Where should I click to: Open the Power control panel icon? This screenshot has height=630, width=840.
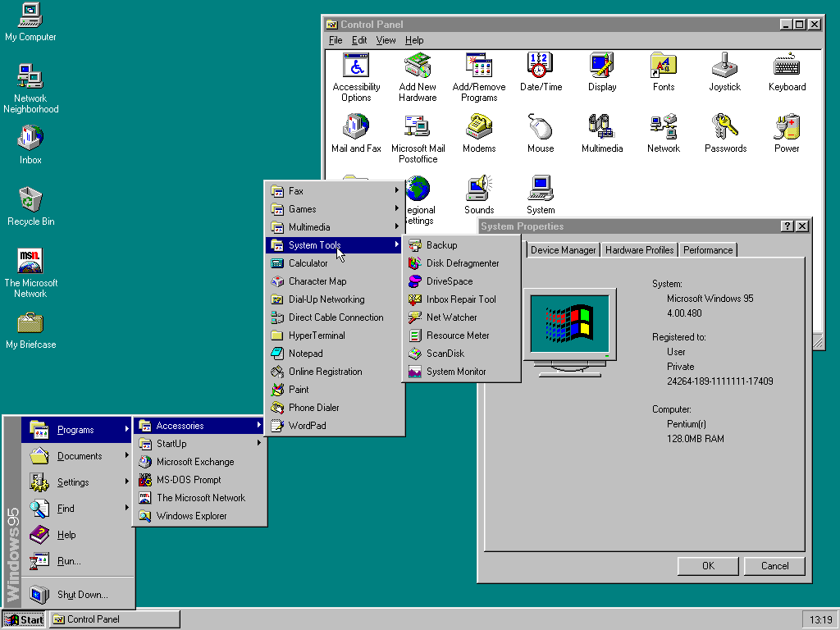[x=787, y=128]
